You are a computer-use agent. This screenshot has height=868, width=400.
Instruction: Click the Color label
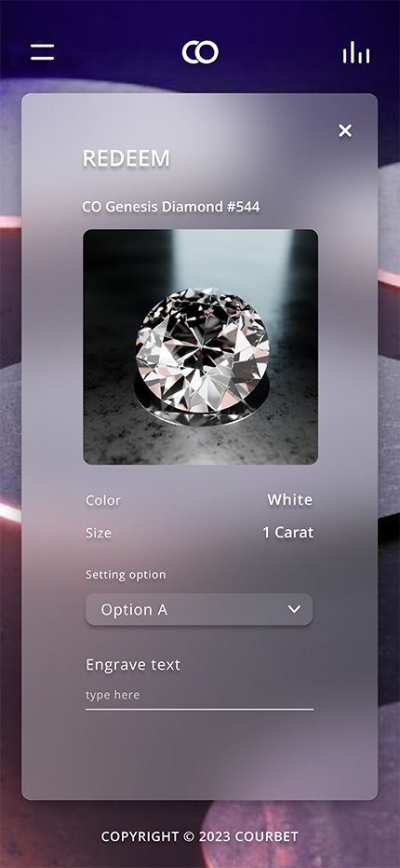(x=103, y=500)
